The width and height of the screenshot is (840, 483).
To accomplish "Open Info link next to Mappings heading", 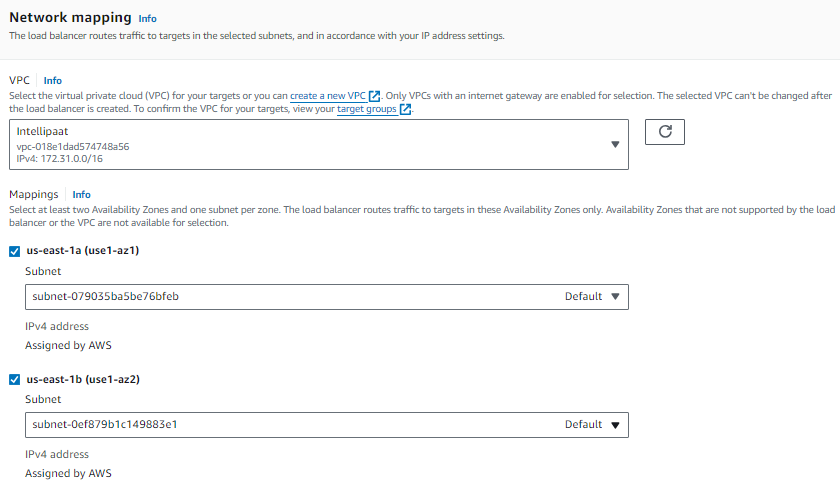I will [x=82, y=194].
